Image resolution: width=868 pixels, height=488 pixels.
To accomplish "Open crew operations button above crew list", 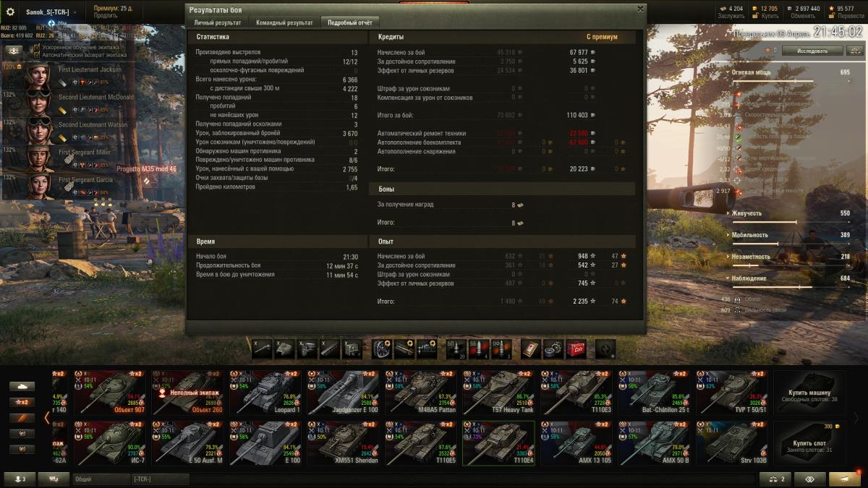I will click(14, 51).
